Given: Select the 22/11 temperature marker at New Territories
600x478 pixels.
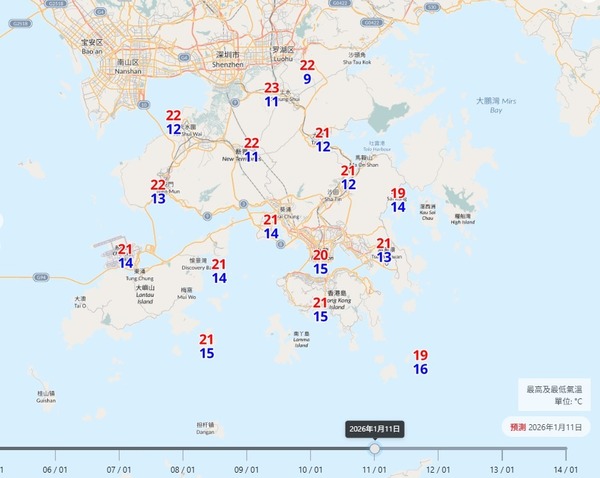Looking at the screenshot, I should click(x=252, y=150).
